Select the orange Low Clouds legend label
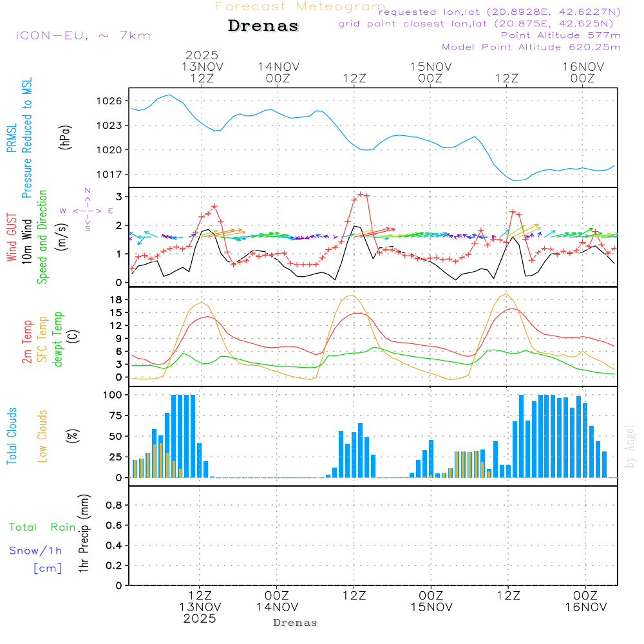 pyautogui.click(x=43, y=436)
